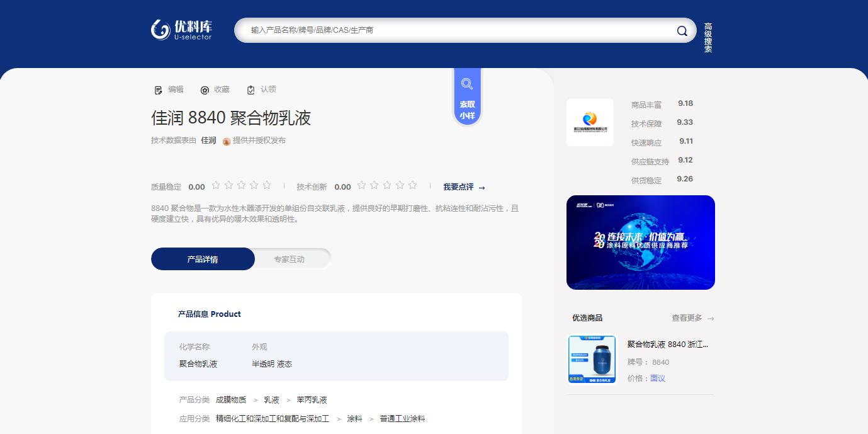Click the 成膜物质 category
The image size is (868, 434).
tap(231, 400)
